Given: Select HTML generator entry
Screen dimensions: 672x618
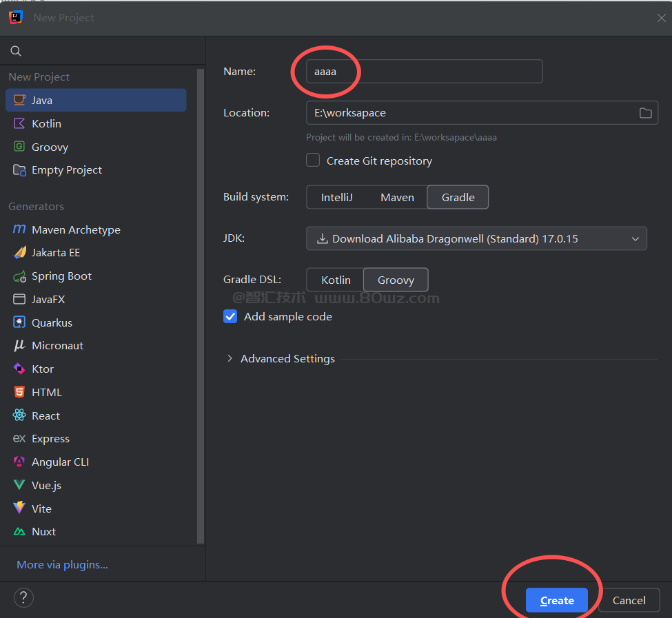Looking at the screenshot, I should (x=96, y=392).
